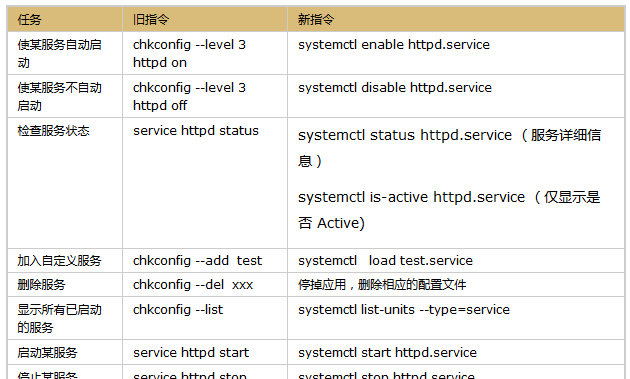Click 'systemctl status httpd.service' line

(405, 135)
